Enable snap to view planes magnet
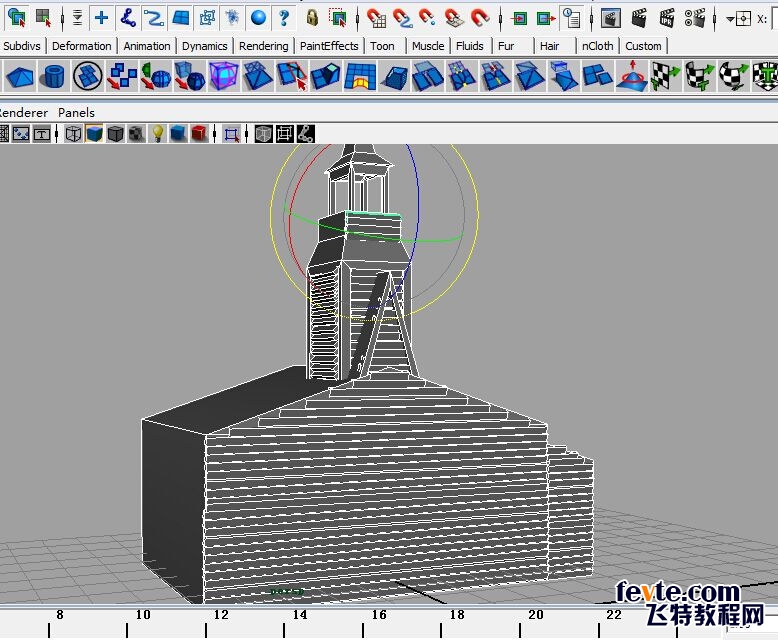Viewport: 778px width, 640px height. pos(454,18)
